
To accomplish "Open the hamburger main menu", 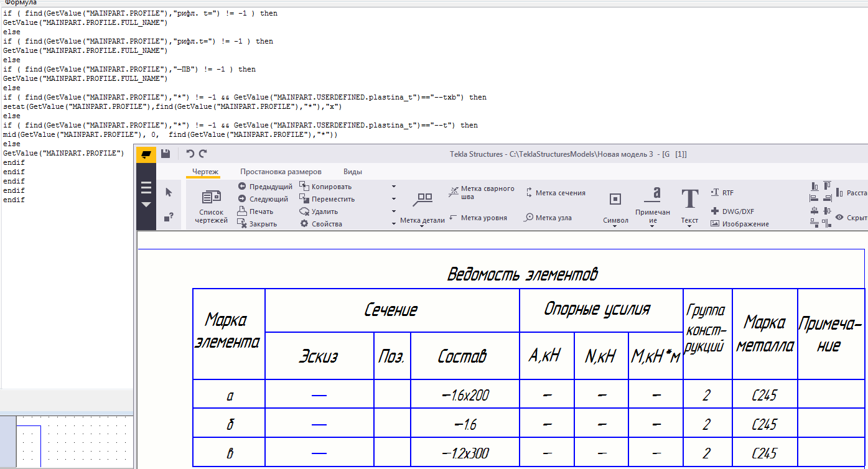I will pyautogui.click(x=146, y=188).
